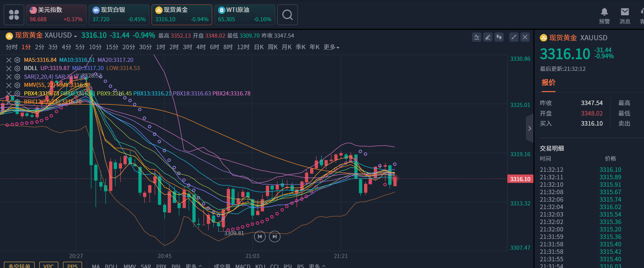Click the 现货白银 quote card

(x=119, y=15)
